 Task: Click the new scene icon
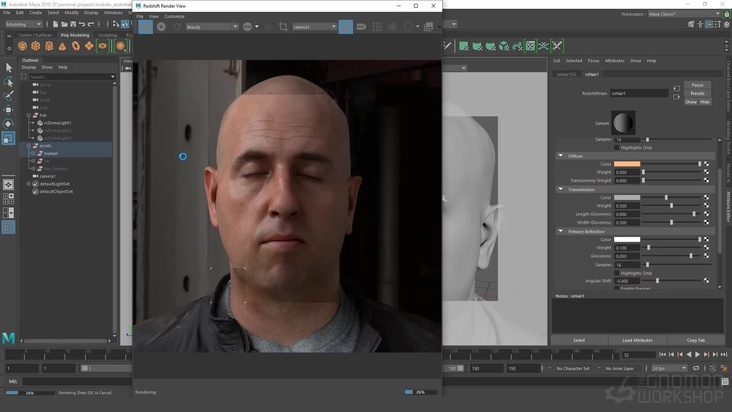point(55,24)
